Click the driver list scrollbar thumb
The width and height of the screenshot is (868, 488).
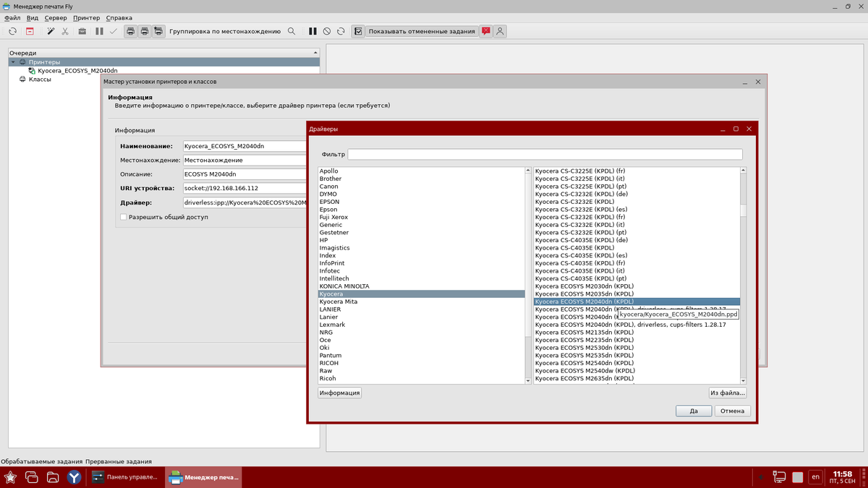[x=742, y=210]
